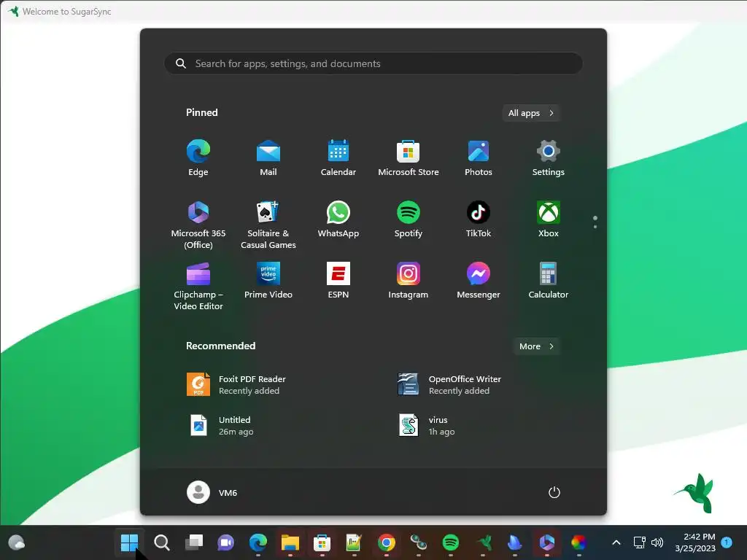The width and height of the screenshot is (747, 560).
Task: Open the pinned WhatsApp app
Action: 338,219
